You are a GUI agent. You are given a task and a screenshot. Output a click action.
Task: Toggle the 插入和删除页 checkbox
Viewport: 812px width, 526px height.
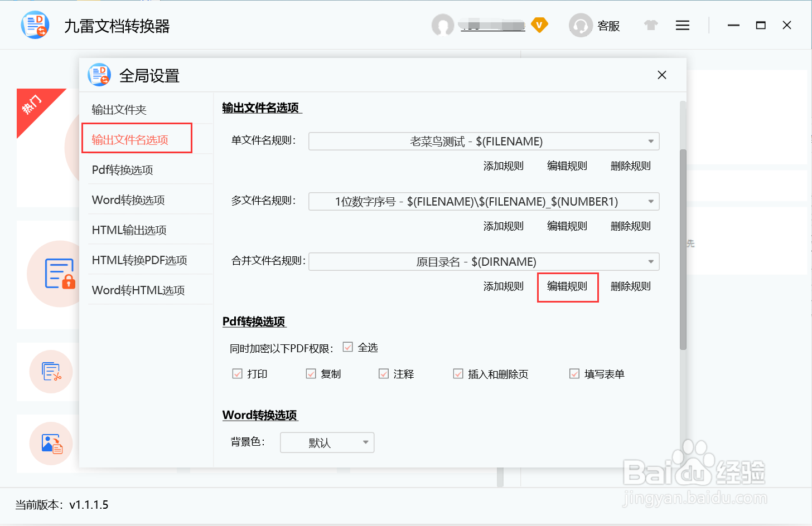[x=458, y=374]
